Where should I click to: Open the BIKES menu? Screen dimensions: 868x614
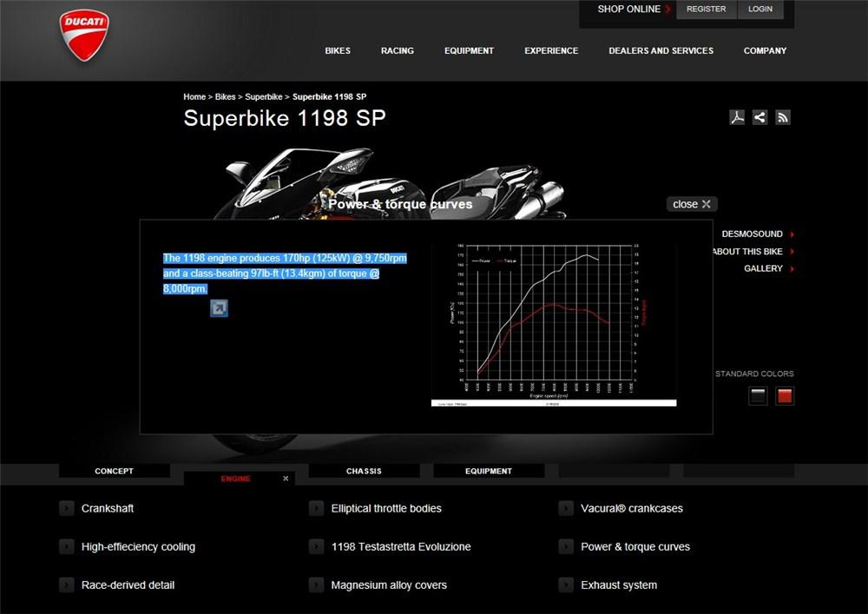338,50
